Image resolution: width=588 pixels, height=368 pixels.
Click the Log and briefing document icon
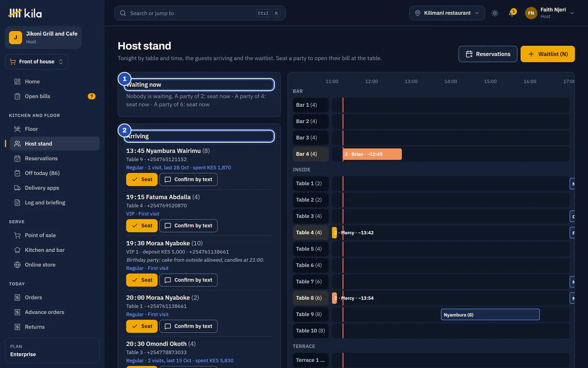17,202
